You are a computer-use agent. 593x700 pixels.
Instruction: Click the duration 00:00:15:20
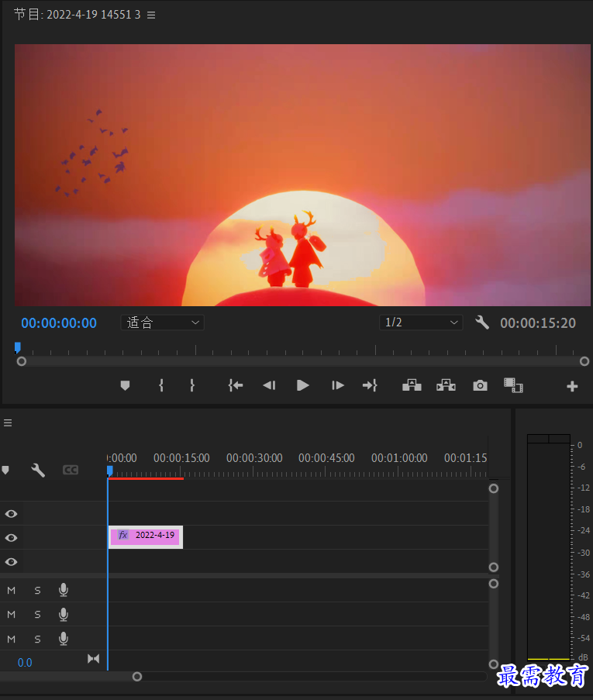coord(538,322)
